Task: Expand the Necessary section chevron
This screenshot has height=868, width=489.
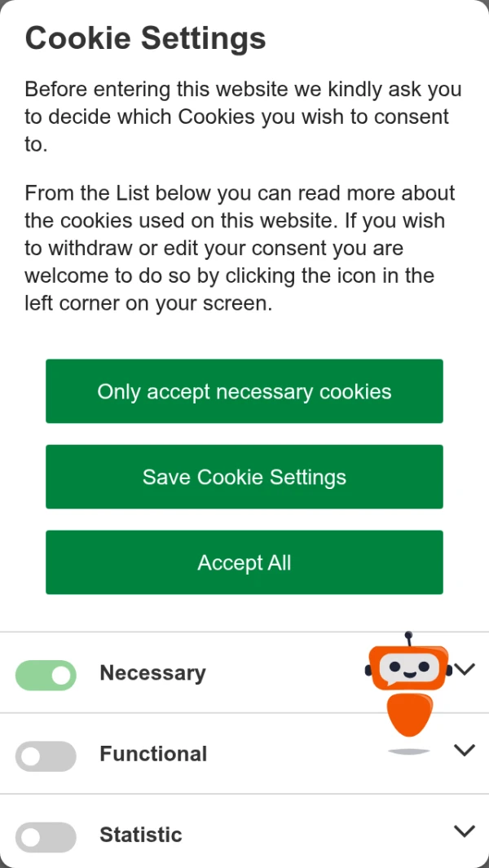Action: click(x=464, y=669)
